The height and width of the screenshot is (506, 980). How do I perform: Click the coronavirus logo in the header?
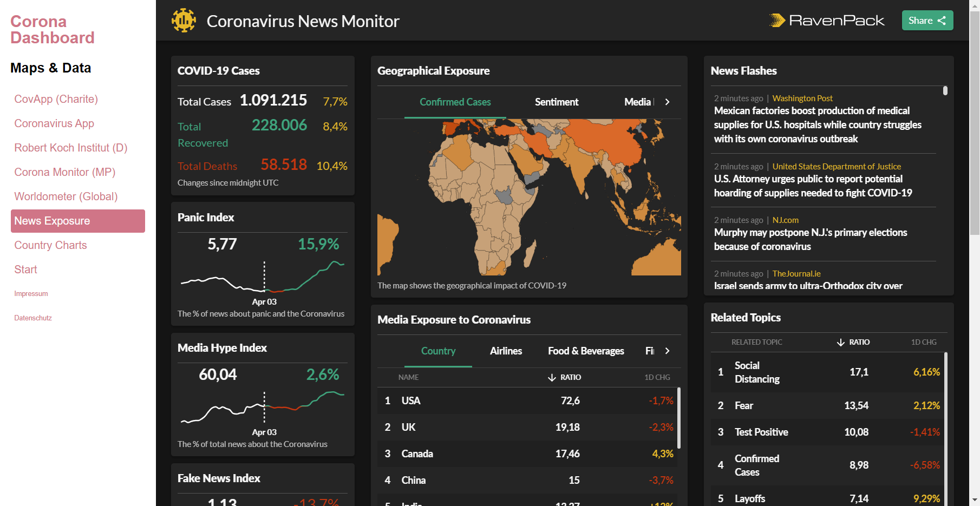pos(184,20)
